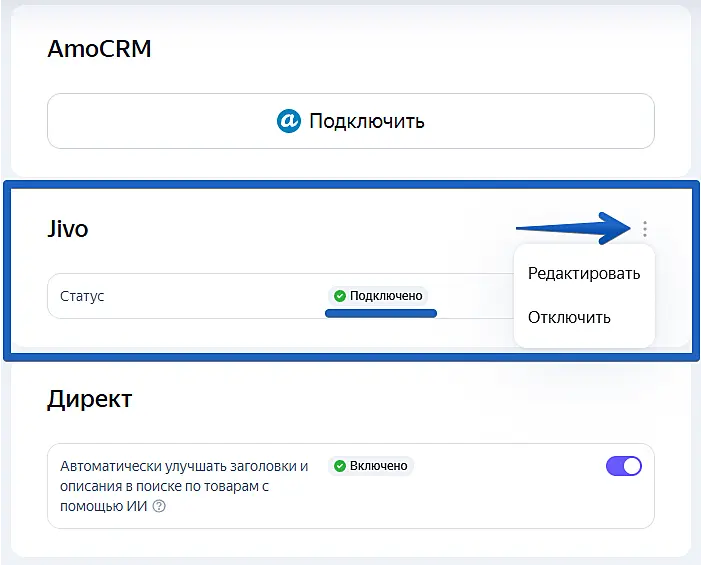Click the AmoCRM heading

(99, 49)
